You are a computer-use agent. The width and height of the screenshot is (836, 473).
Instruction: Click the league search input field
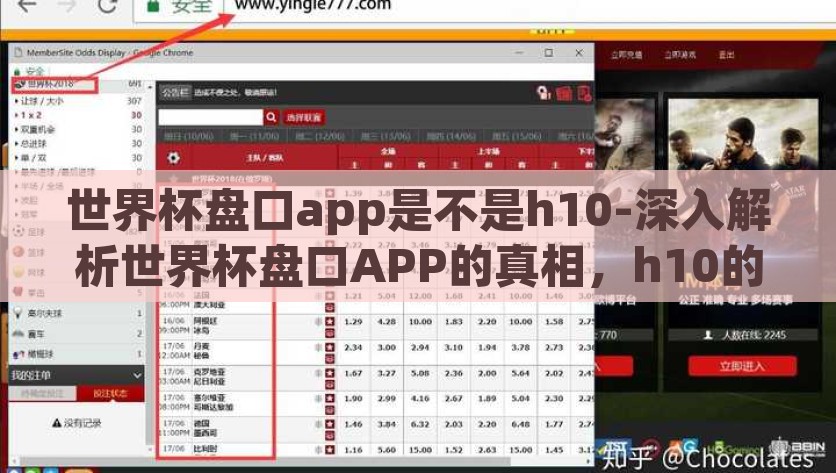[211, 117]
